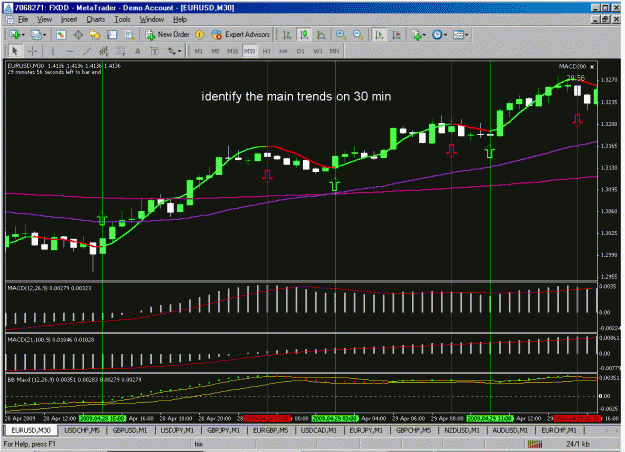Switch to candlestick chart display
625x452 pixels.
[305, 35]
